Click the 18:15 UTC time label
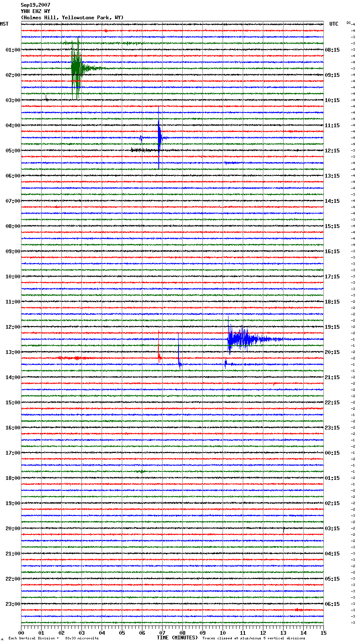Image resolution: width=357 pixels, height=644 pixels. point(332,302)
